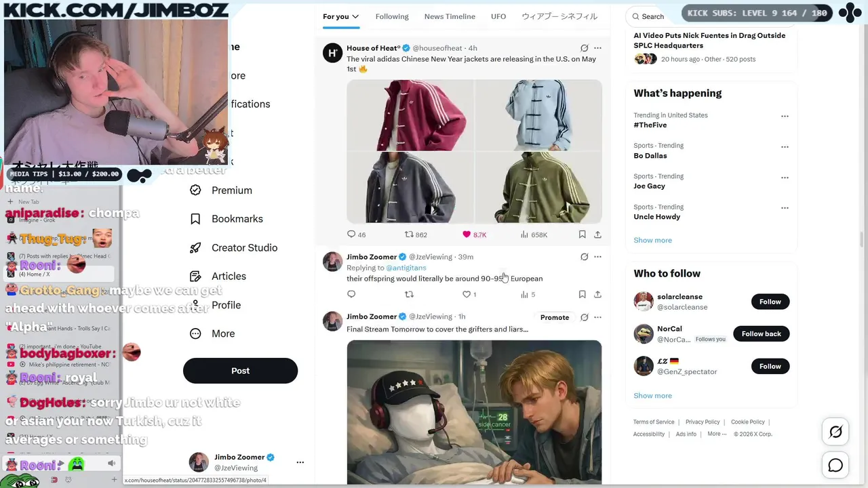Like Jimbo Zoomer's reply to @antigitans

(469, 294)
